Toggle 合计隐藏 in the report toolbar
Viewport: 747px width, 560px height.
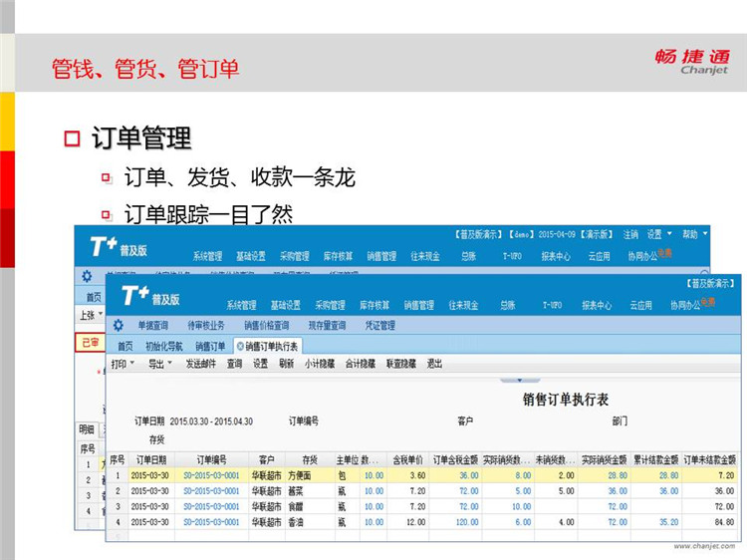pyautogui.click(x=361, y=364)
